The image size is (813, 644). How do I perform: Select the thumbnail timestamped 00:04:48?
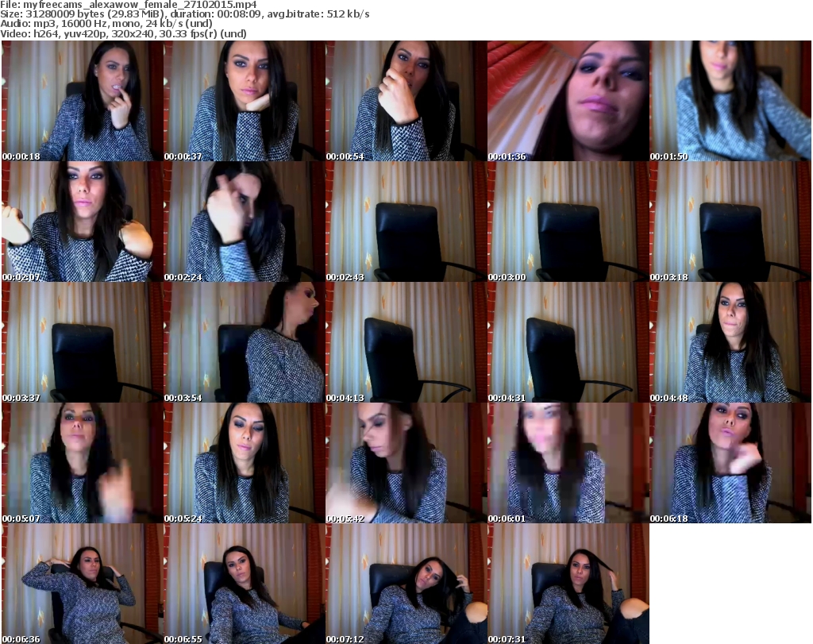click(x=730, y=342)
